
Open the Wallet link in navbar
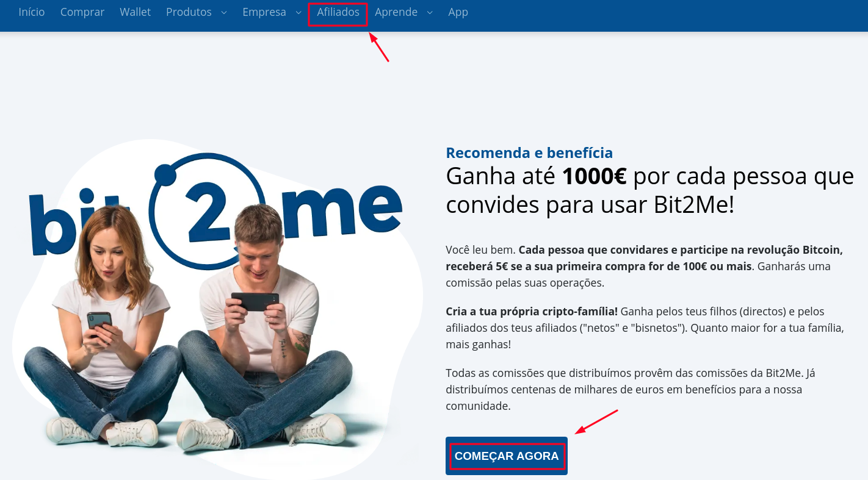click(135, 12)
